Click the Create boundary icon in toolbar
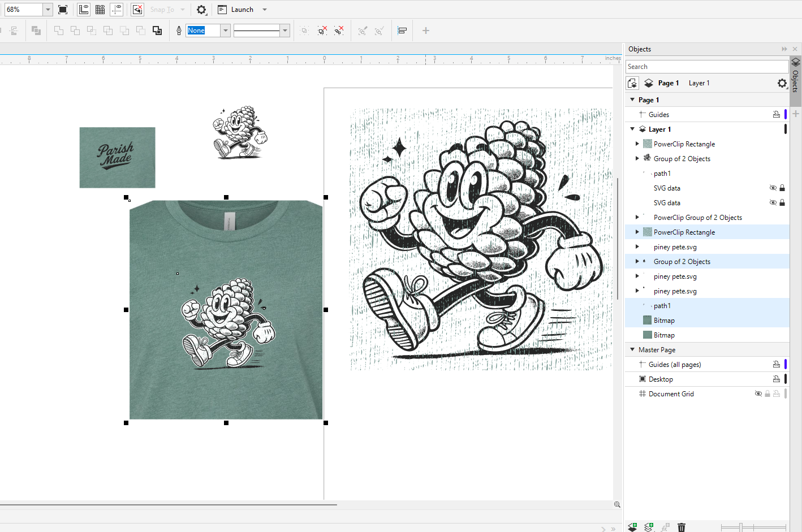The height and width of the screenshot is (532, 802). coord(157,31)
